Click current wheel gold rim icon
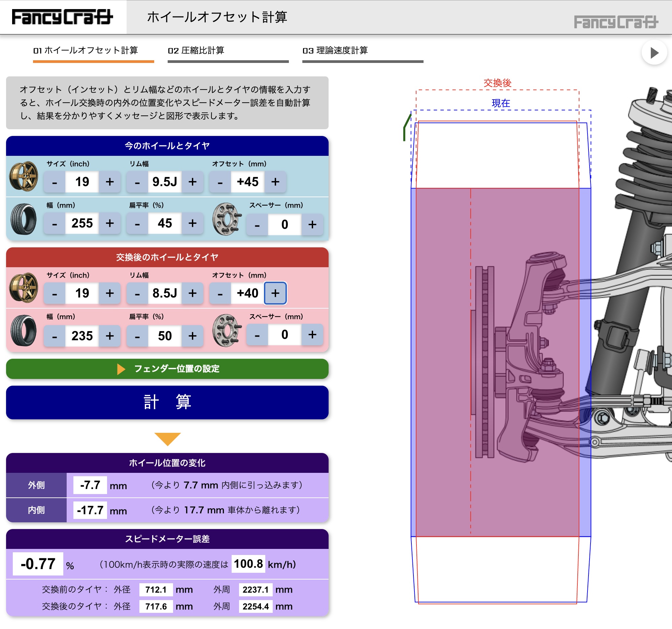This screenshot has width=672, height=629. click(x=23, y=176)
